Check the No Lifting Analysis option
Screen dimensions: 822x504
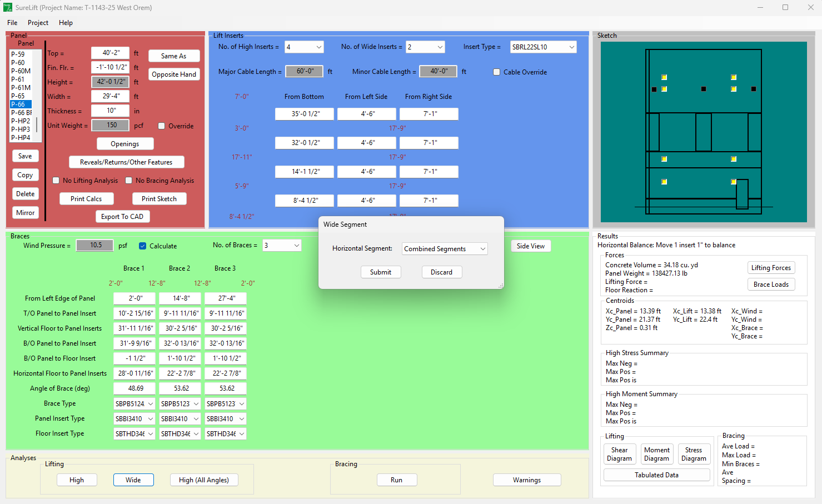coord(56,181)
